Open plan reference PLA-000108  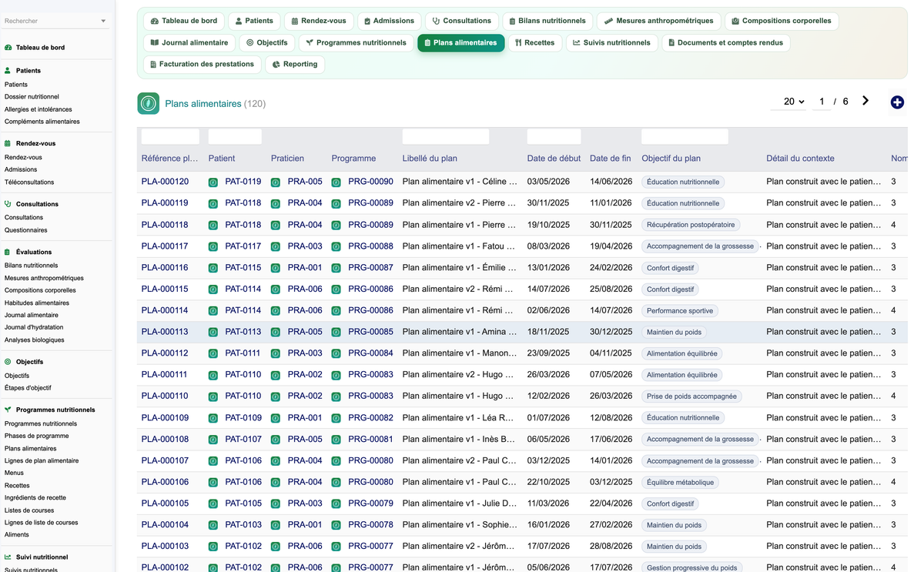165,440
